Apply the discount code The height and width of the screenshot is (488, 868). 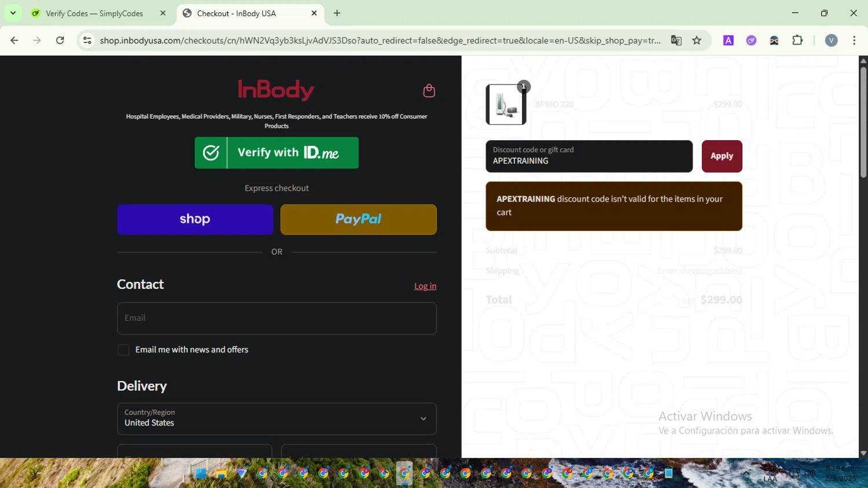pos(722,156)
